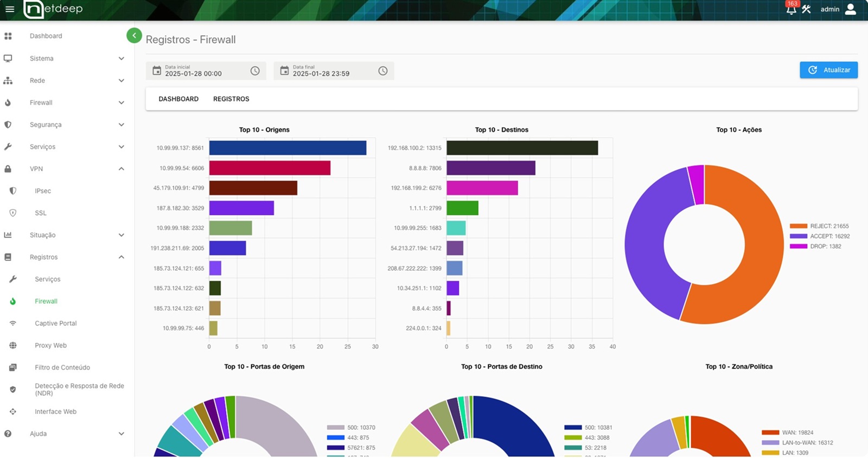Viewport: 868px width, 458px height.
Task: Open Serviços under Registros
Action: 48,279
